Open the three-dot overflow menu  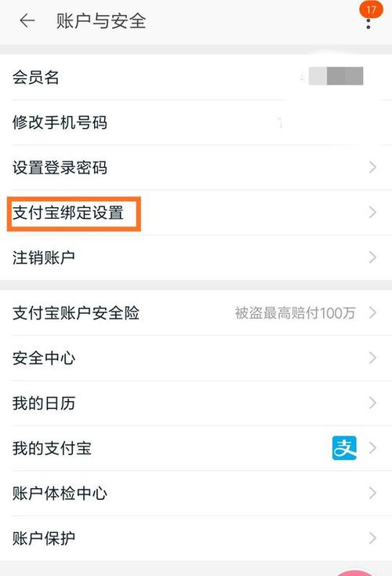click(368, 23)
